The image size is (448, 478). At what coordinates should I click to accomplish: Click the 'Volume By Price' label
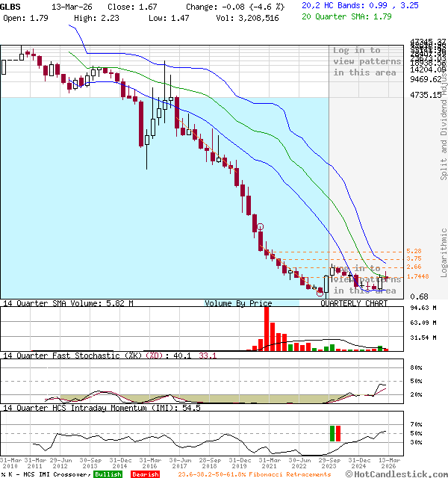coord(238,304)
